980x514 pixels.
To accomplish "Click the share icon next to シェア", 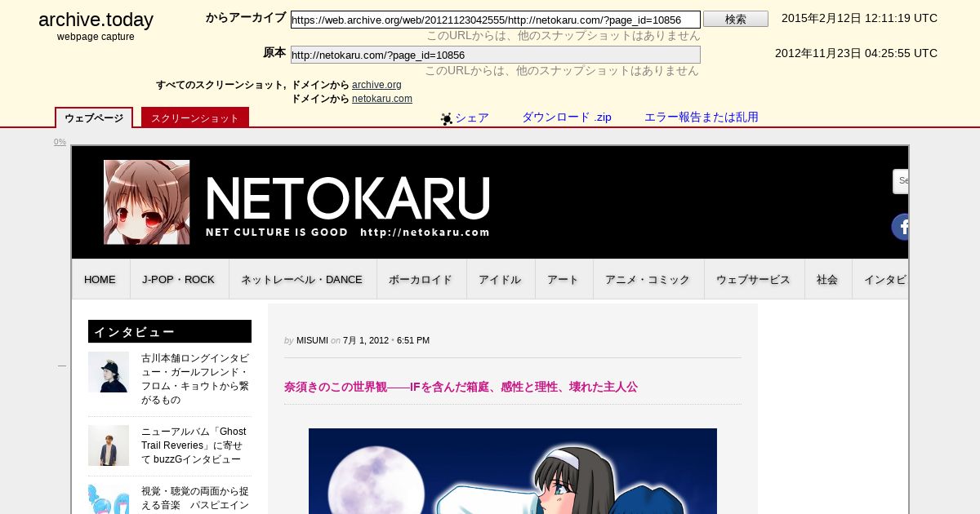I will tap(447, 119).
